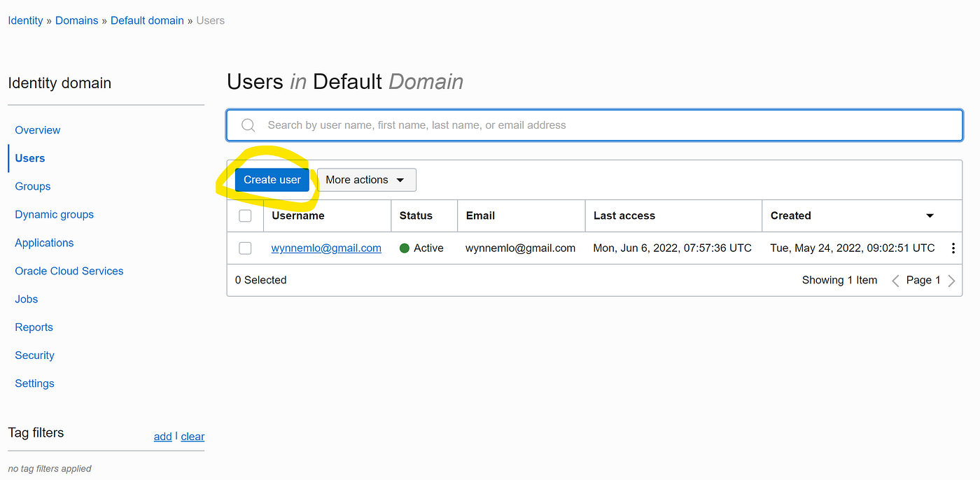Open Security in the sidebar
This screenshot has width=980, height=480.
point(35,355)
